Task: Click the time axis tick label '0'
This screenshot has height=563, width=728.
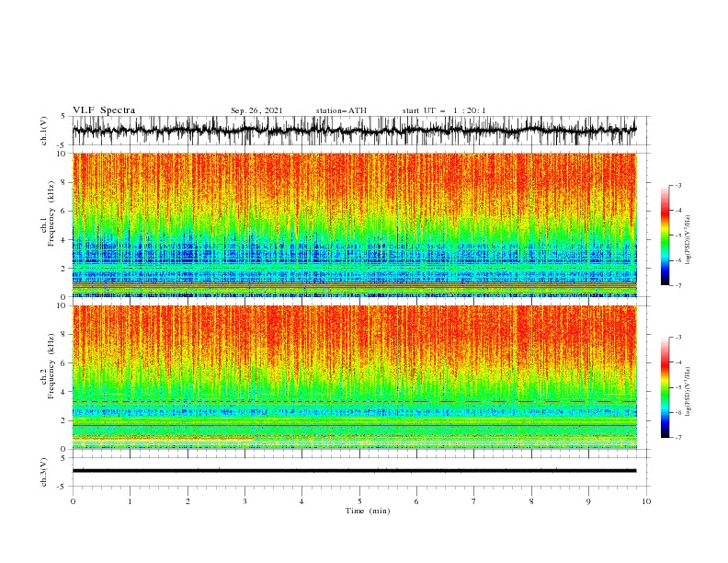Action: (x=73, y=501)
